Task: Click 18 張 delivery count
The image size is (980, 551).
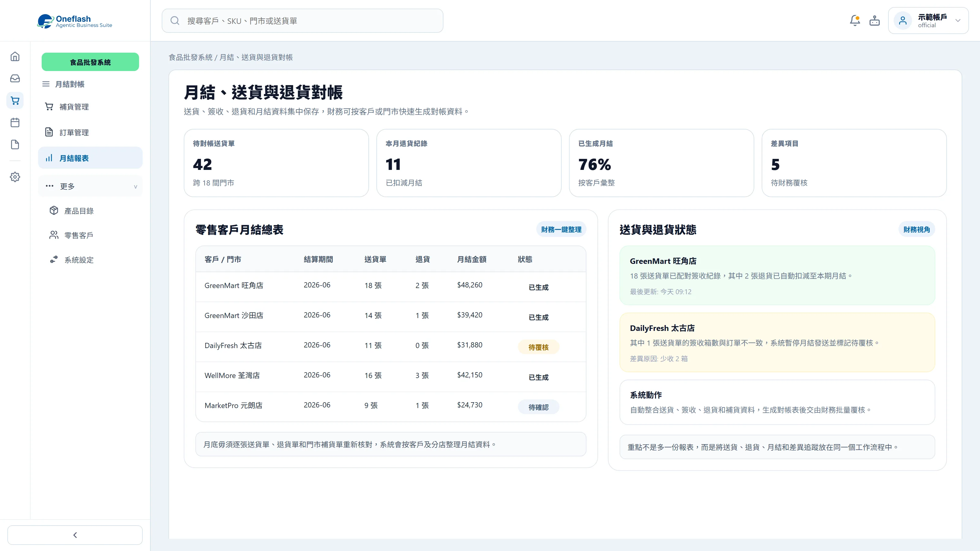Action: pyautogui.click(x=373, y=285)
